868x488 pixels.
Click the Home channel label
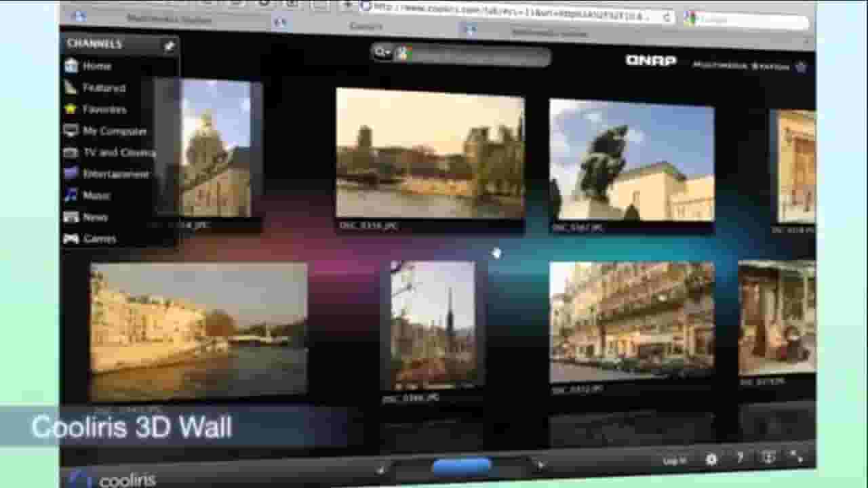[97, 66]
